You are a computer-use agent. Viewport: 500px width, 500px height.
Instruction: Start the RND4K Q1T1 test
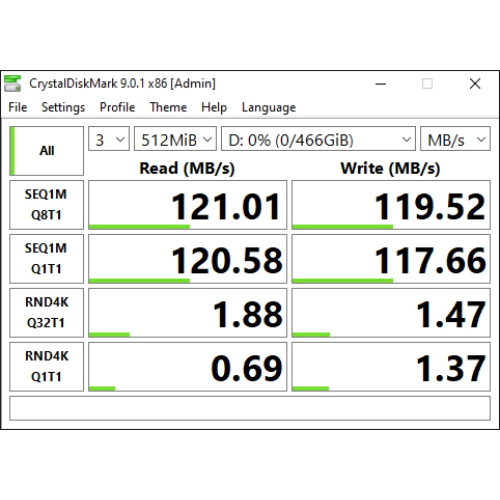pos(46,367)
